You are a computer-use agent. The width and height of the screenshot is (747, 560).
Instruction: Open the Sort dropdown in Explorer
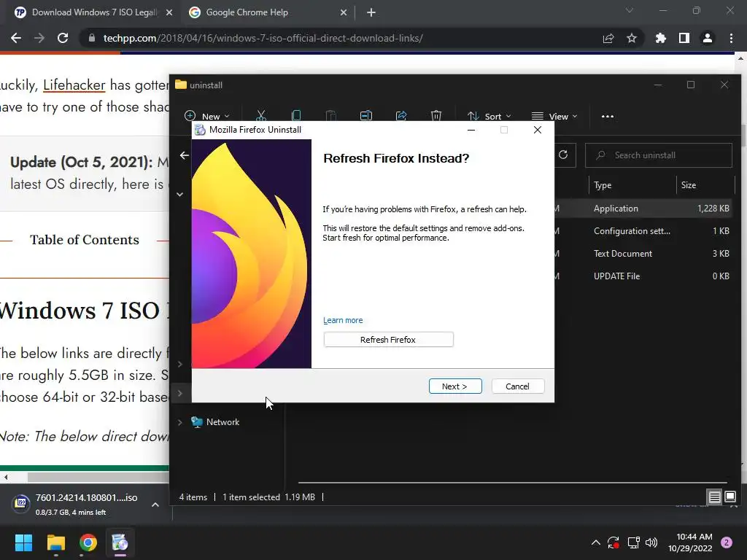489,116
